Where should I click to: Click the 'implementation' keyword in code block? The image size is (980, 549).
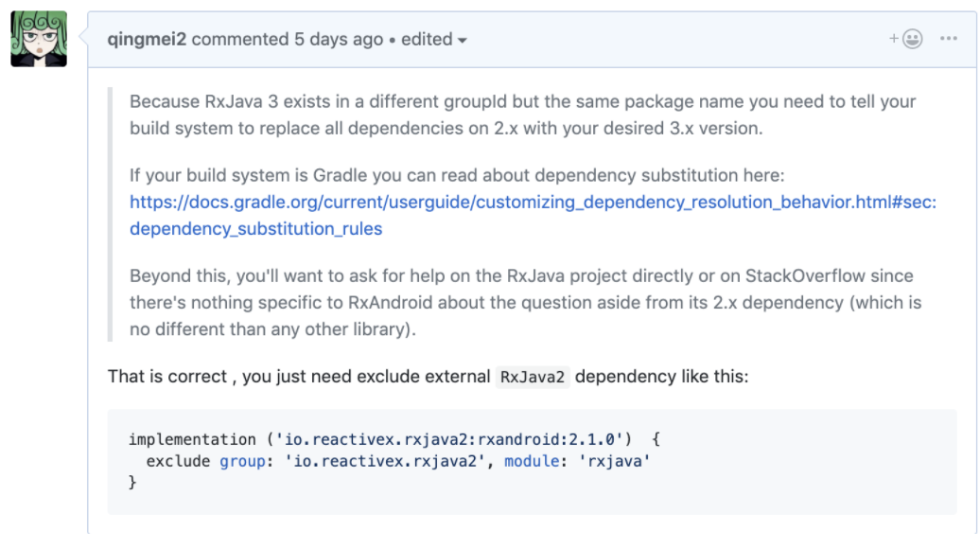tap(192, 439)
